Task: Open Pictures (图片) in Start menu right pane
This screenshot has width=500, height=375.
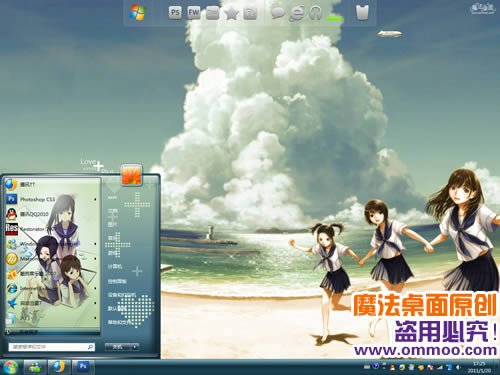Action: pos(113,225)
